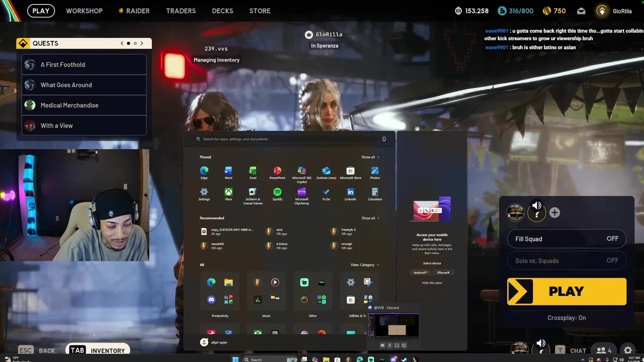644x362 pixels.
Task: Open the WORKSHOP tab
Action: click(84, 11)
